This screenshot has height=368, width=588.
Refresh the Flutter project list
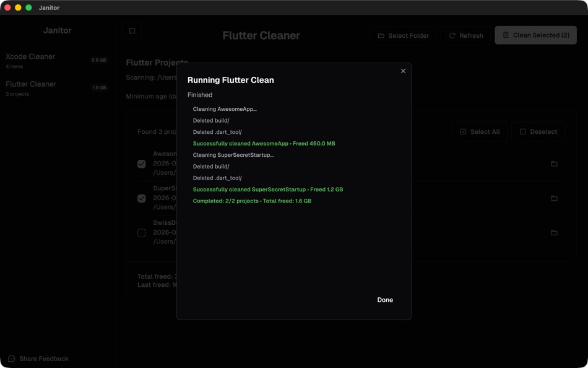pos(465,36)
